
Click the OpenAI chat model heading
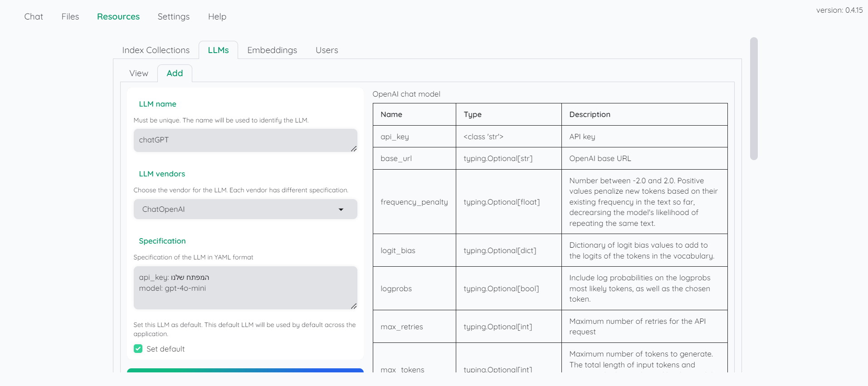point(406,94)
